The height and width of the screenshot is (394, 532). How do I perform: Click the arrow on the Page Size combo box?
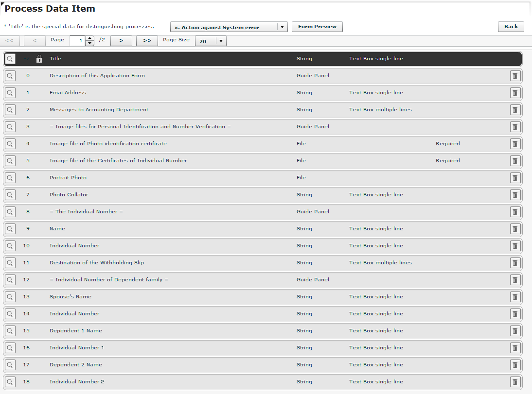click(x=220, y=41)
